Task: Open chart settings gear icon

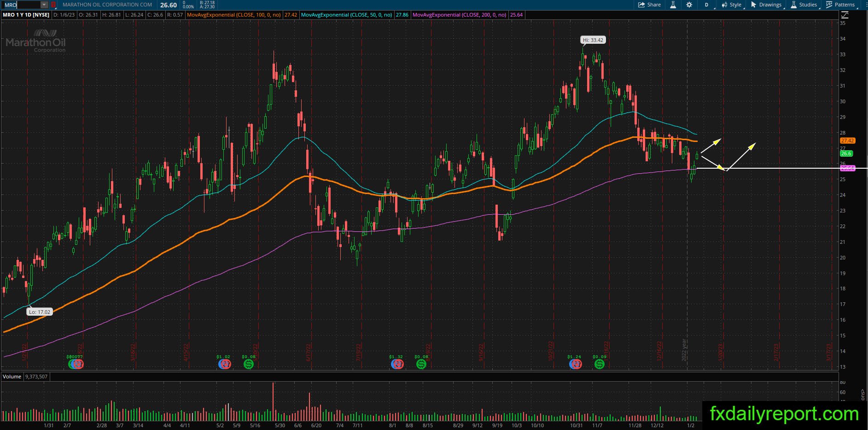Action: coord(689,5)
